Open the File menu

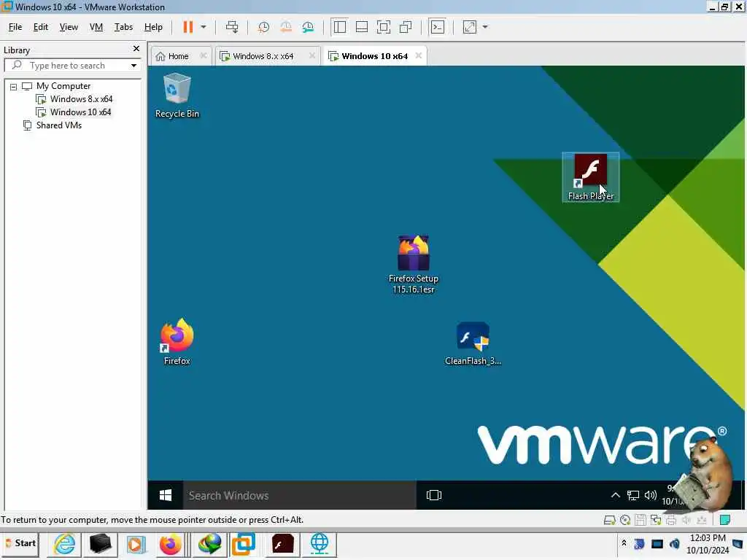coord(15,27)
